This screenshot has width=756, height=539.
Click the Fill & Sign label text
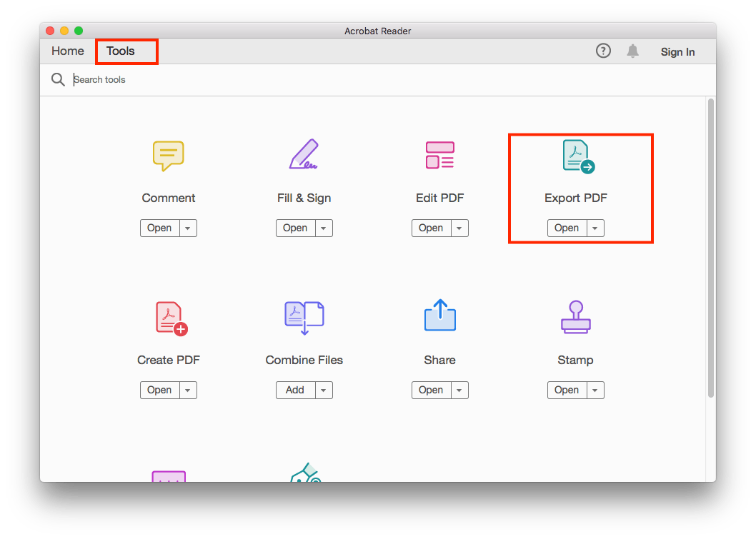pyautogui.click(x=304, y=198)
